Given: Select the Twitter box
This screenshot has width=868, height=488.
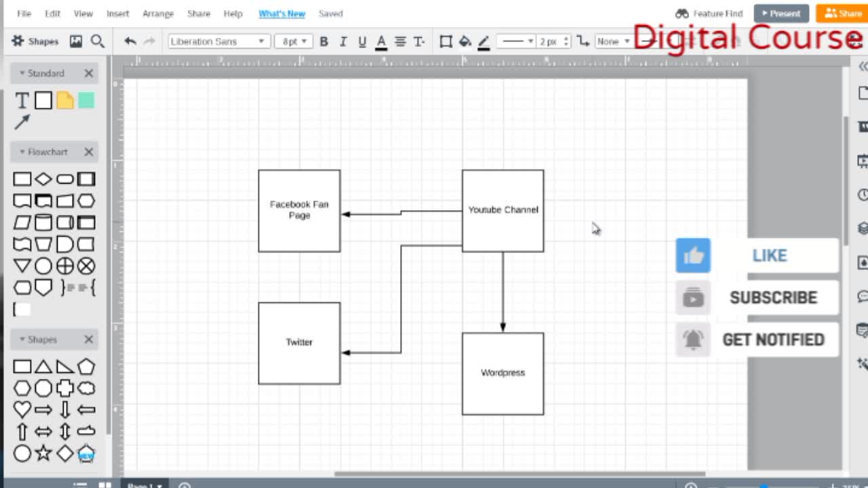Looking at the screenshot, I should click(x=299, y=343).
